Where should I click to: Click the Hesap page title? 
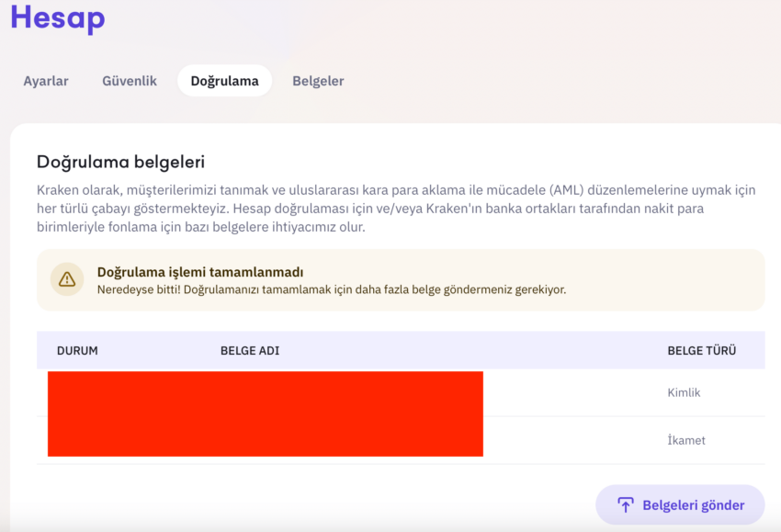pos(58,18)
